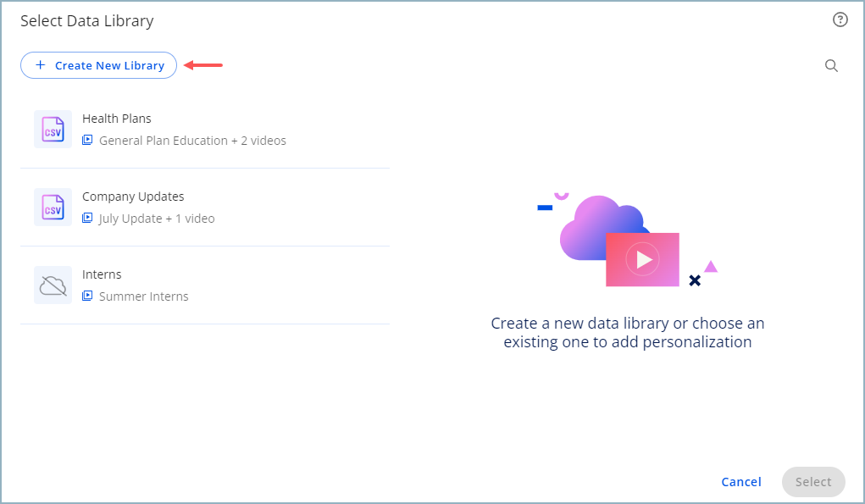Select the Interns library name

[102, 274]
